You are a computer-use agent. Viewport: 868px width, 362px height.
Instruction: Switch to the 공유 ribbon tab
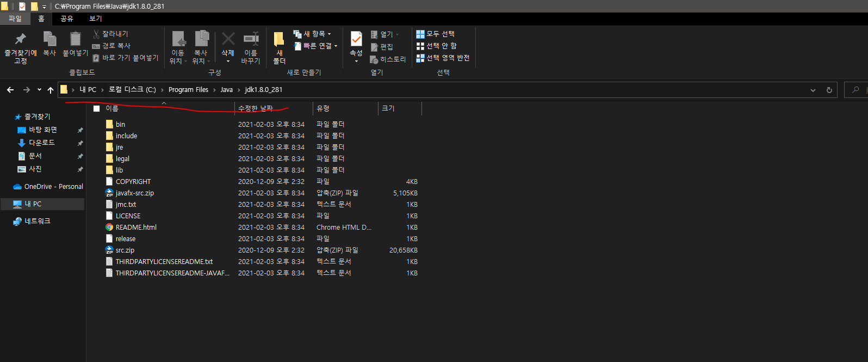[x=66, y=19]
